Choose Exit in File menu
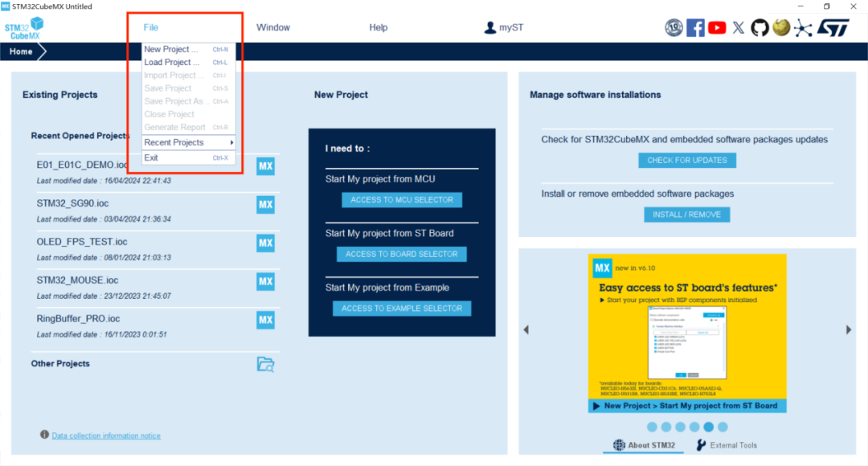This screenshot has width=868, height=466. [x=188, y=157]
